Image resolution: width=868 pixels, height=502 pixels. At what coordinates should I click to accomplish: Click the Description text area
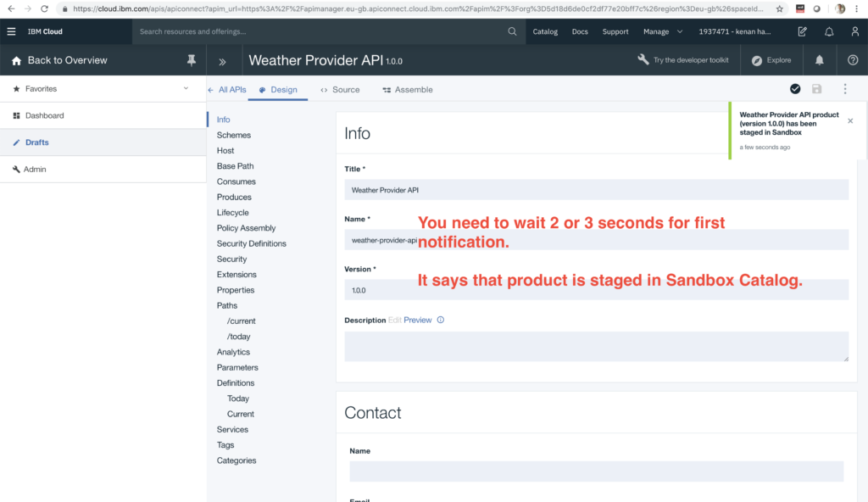click(x=596, y=346)
